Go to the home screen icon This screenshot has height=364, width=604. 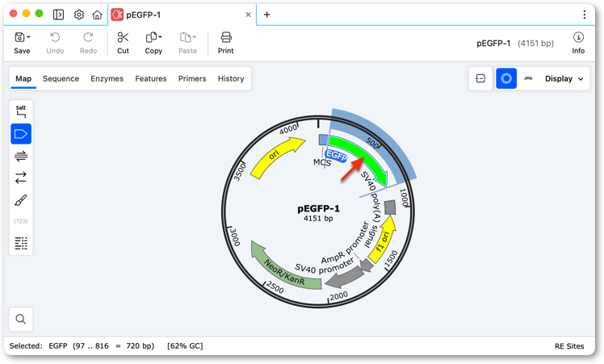point(97,15)
